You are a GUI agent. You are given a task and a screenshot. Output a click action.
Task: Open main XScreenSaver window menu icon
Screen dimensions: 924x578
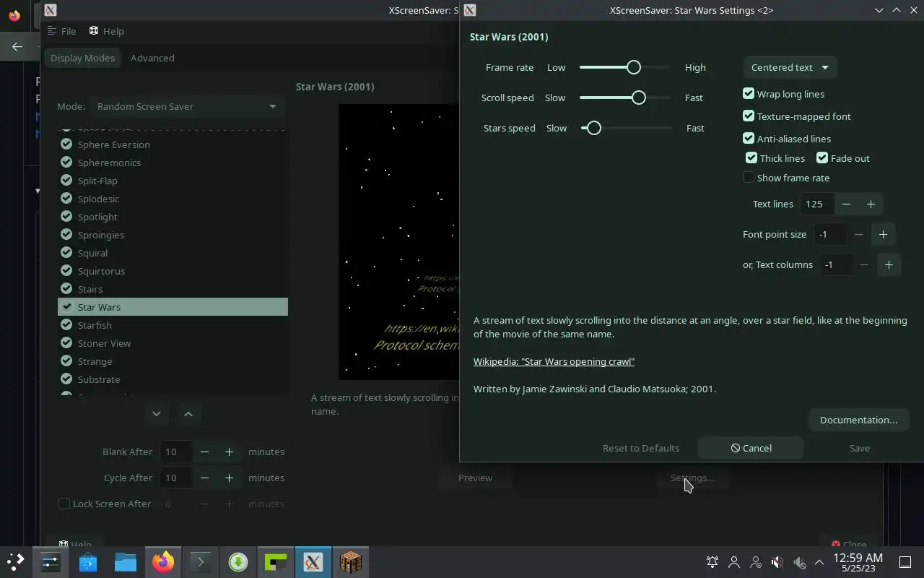(x=50, y=10)
